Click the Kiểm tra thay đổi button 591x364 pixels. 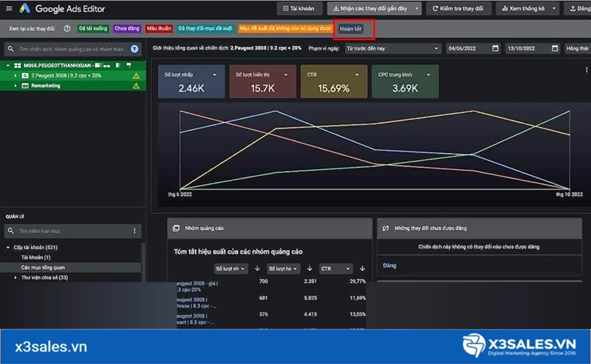(x=458, y=8)
